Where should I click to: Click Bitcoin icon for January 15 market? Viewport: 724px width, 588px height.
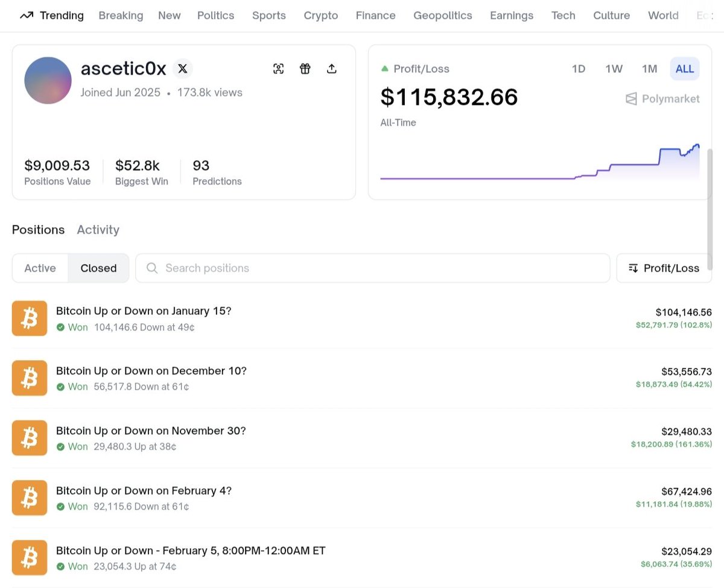(x=30, y=318)
